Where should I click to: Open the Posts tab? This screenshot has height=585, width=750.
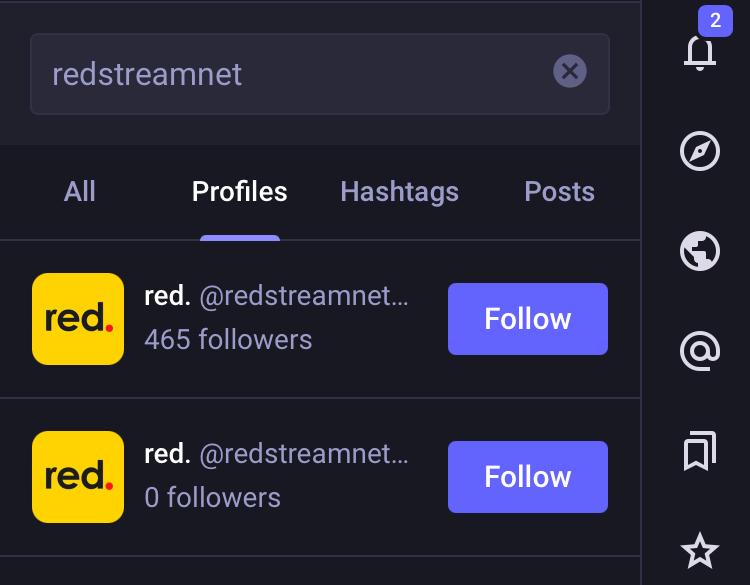559,191
